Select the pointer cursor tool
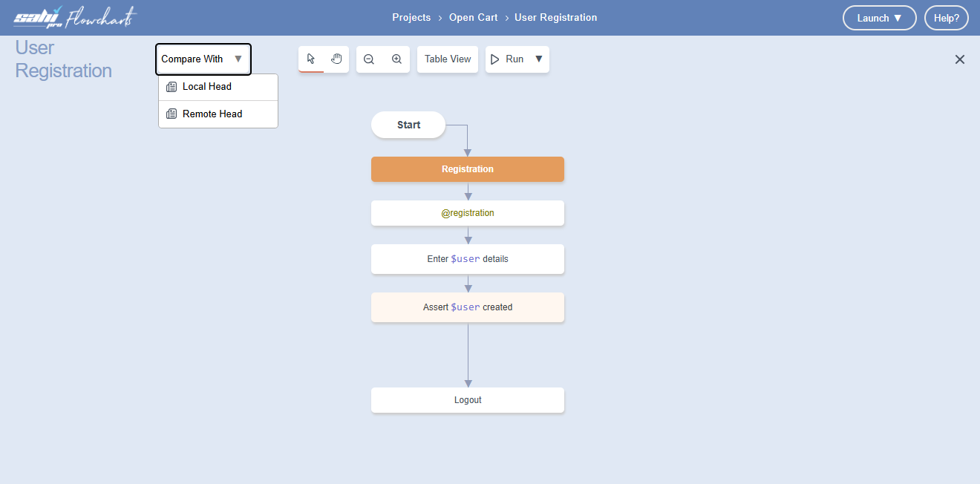 pos(311,59)
